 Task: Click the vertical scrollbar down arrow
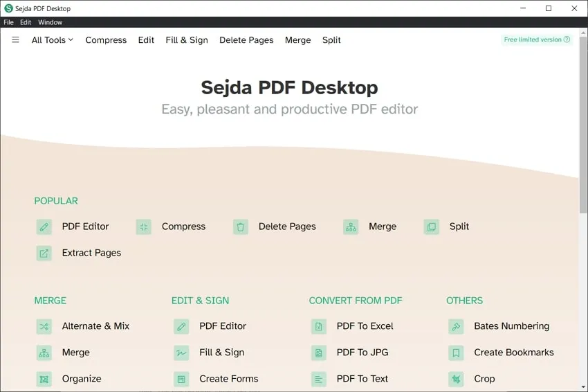(x=583, y=387)
